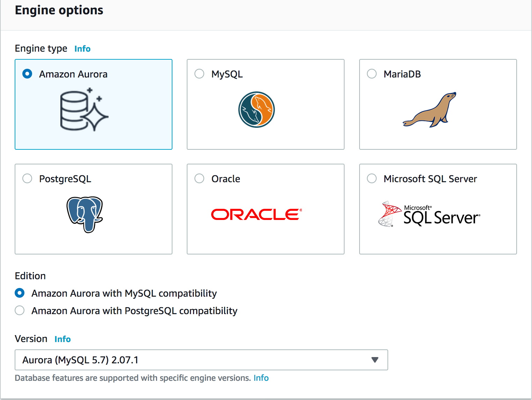Click the MySQL dolphin logo
The image size is (532, 400).
(x=257, y=110)
